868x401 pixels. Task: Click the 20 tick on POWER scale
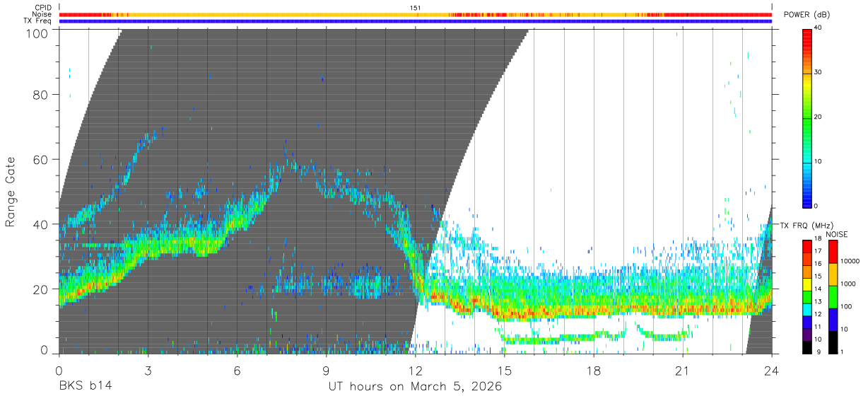click(x=818, y=117)
